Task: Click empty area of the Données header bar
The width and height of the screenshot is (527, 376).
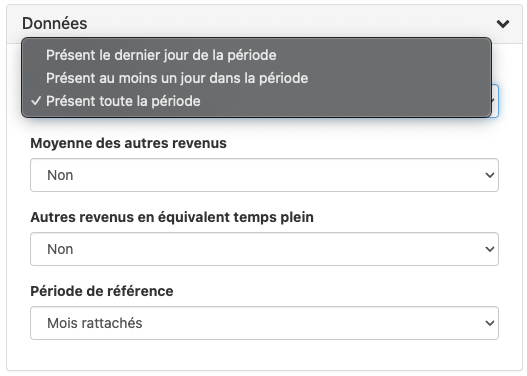Action: (x=289, y=24)
